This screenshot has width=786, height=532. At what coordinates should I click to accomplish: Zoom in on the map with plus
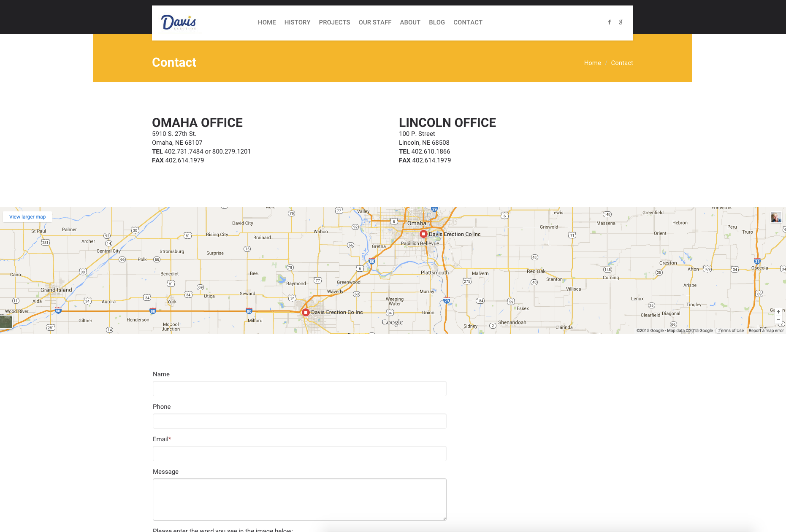(x=778, y=312)
